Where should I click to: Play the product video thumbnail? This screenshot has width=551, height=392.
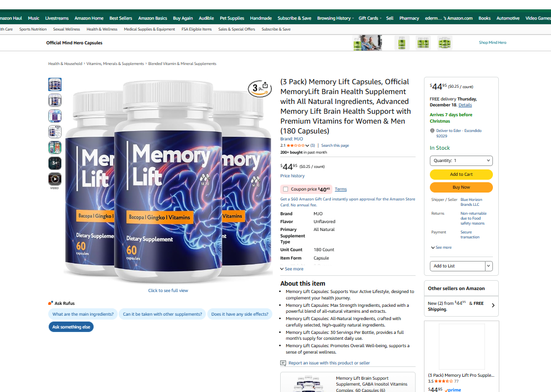55,179
